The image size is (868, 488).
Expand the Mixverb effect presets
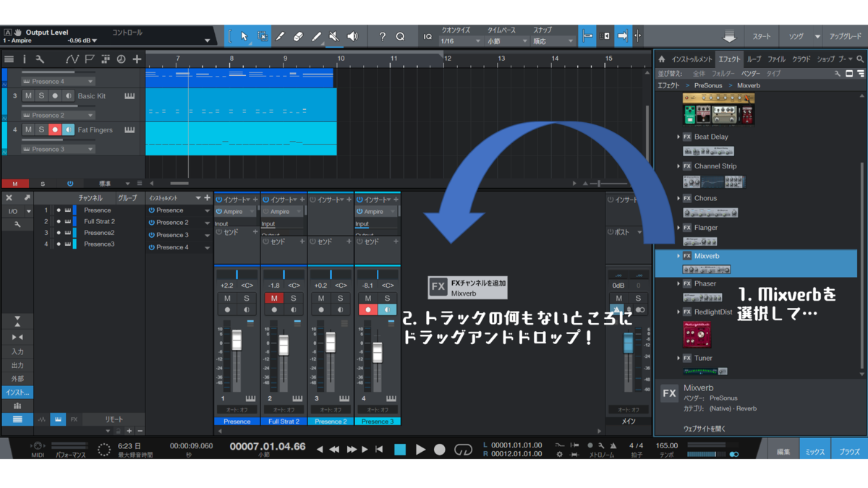[678, 256]
